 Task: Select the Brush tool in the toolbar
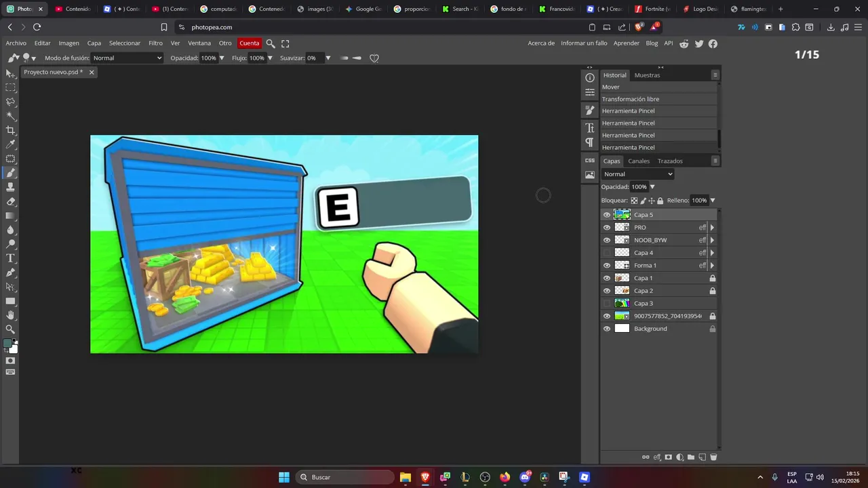[10, 173]
